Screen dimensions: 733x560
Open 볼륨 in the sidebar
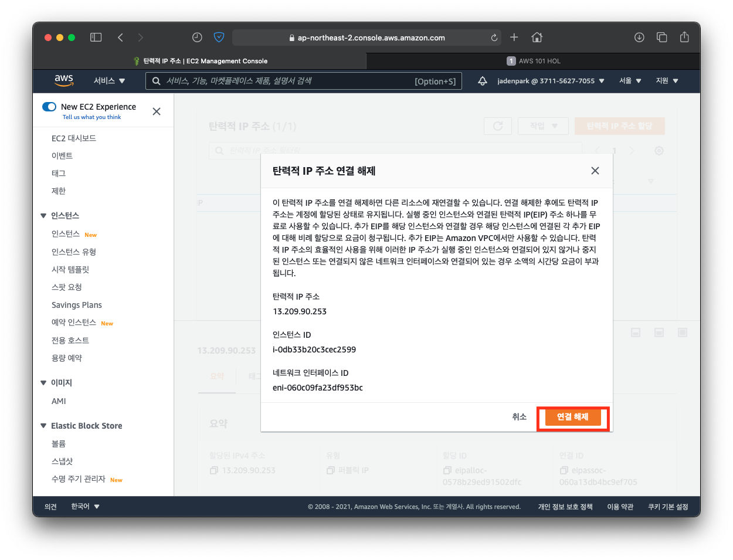(x=59, y=444)
